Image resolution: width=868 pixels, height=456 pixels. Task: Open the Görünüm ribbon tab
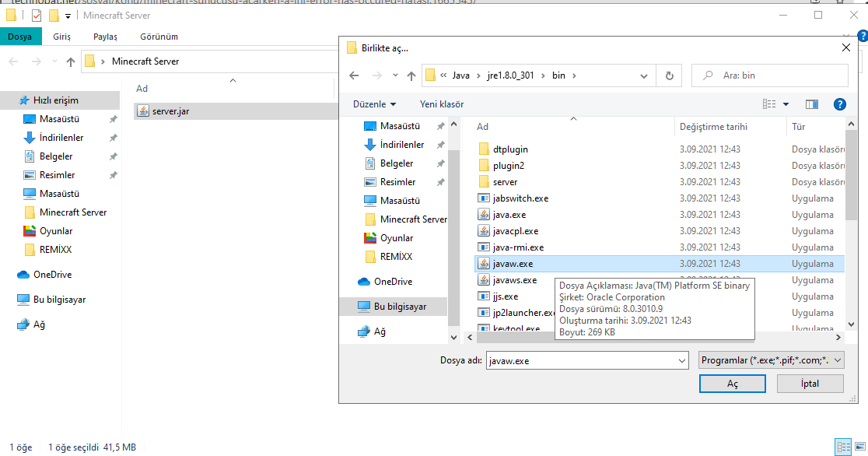coord(159,37)
